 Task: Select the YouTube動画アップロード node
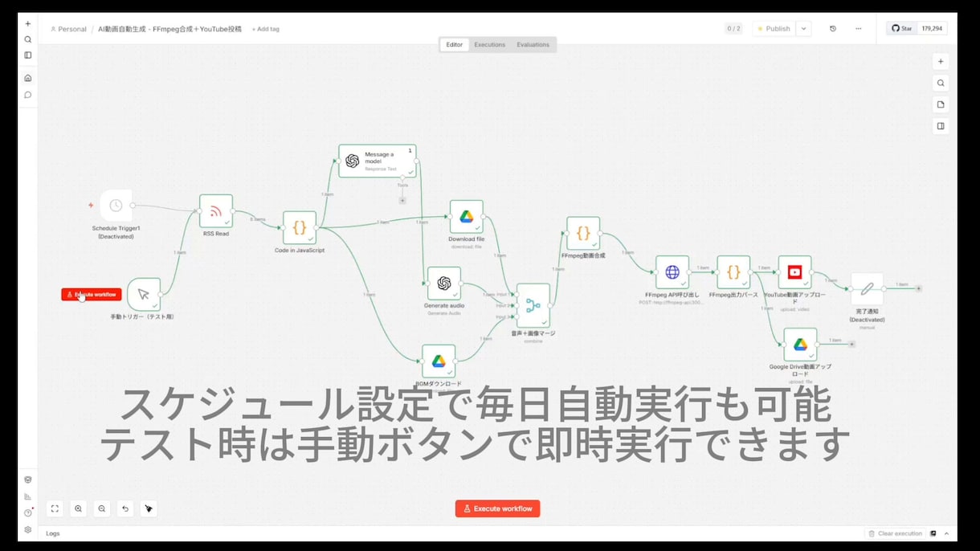click(x=794, y=272)
